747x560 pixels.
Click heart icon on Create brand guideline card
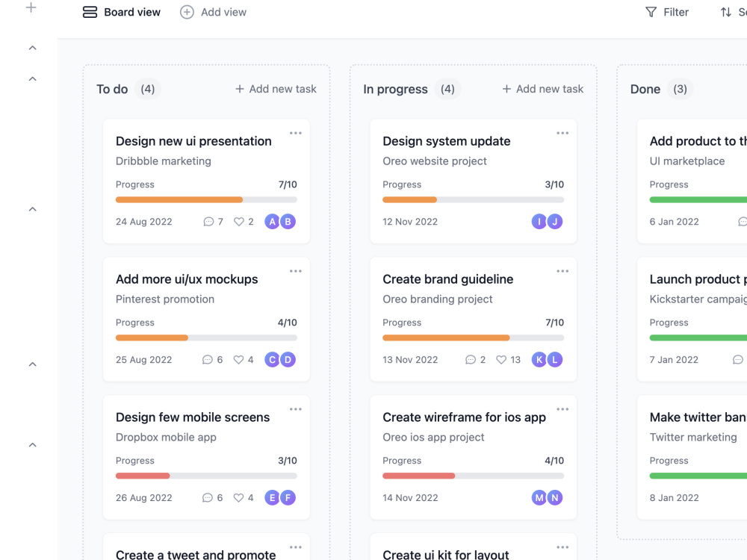tap(501, 360)
